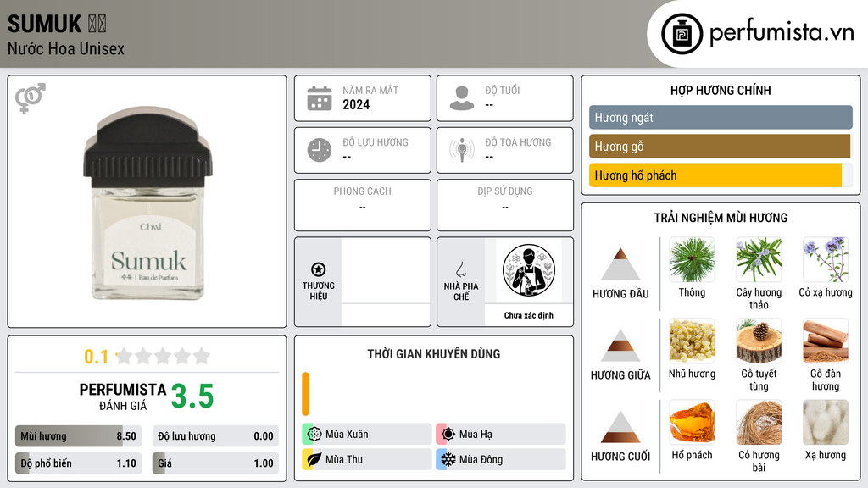Click the person icon beside Độ tuổi
Image resolution: width=868 pixels, height=488 pixels.
pos(462,98)
